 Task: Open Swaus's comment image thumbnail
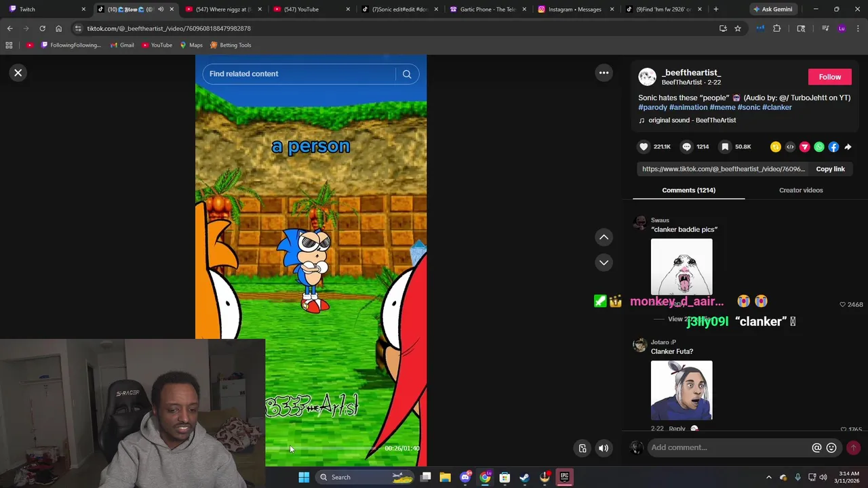[x=682, y=267]
